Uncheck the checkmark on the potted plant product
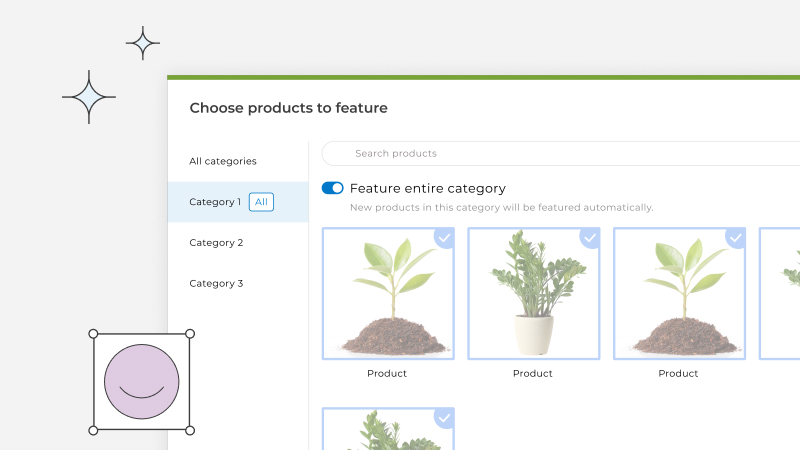This screenshot has width=800, height=450. click(590, 238)
